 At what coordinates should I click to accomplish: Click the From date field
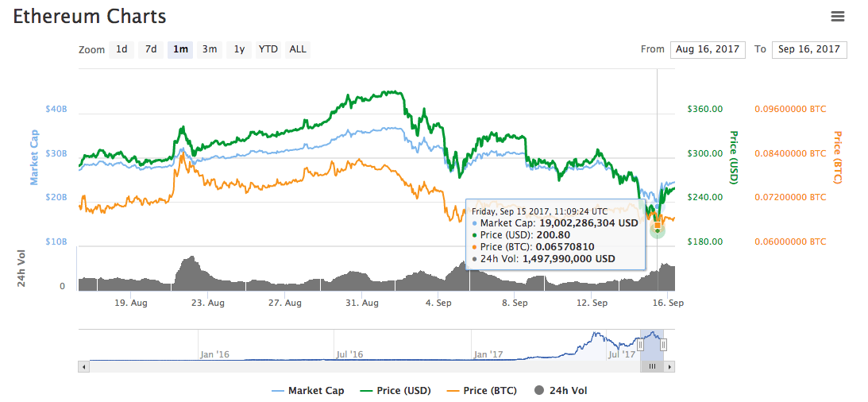pos(708,49)
